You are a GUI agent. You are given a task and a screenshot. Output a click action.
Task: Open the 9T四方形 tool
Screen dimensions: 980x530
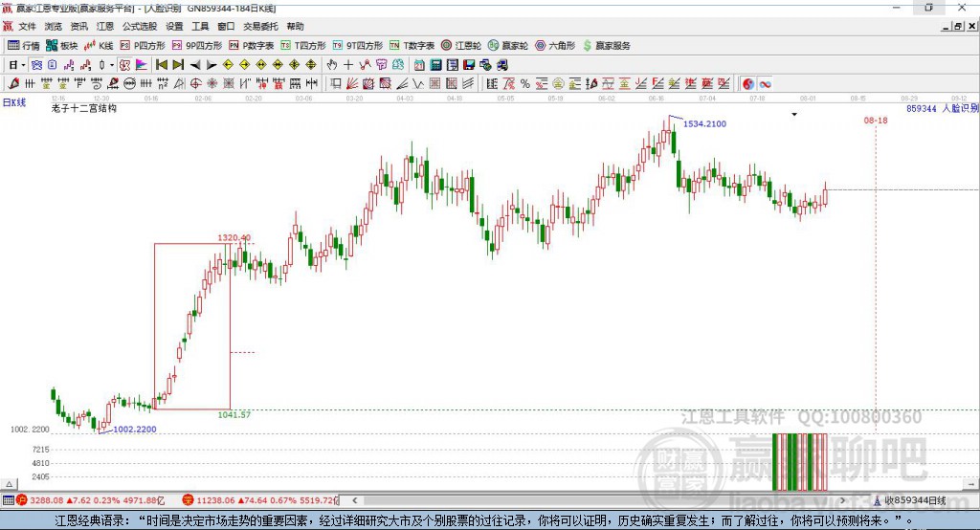[358, 46]
